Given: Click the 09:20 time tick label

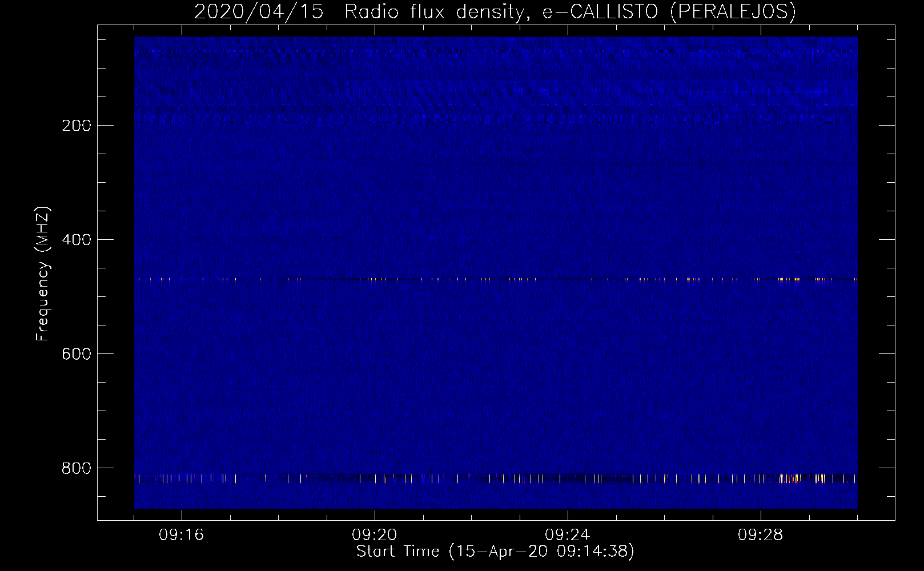Looking at the screenshot, I should [x=375, y=535].
